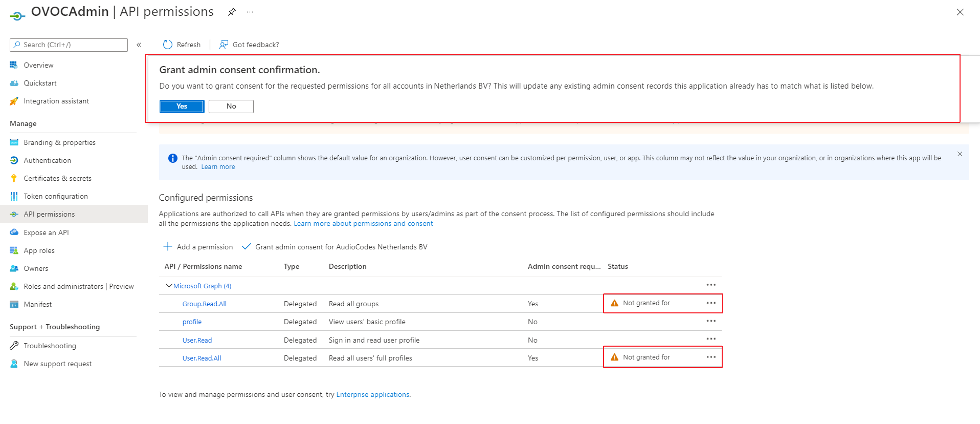Open ellipsis menu for Microsoft Graph group
Screen dimensions: 980x424
point(711,285)
